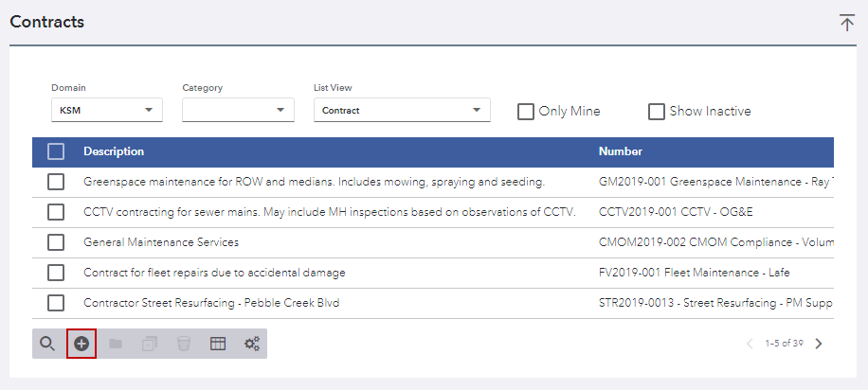Image resolution: width=868 pixels, height=390 pixels.
Task: Click the search magnifier icon in toolbar
Action: tap(47, 344)
